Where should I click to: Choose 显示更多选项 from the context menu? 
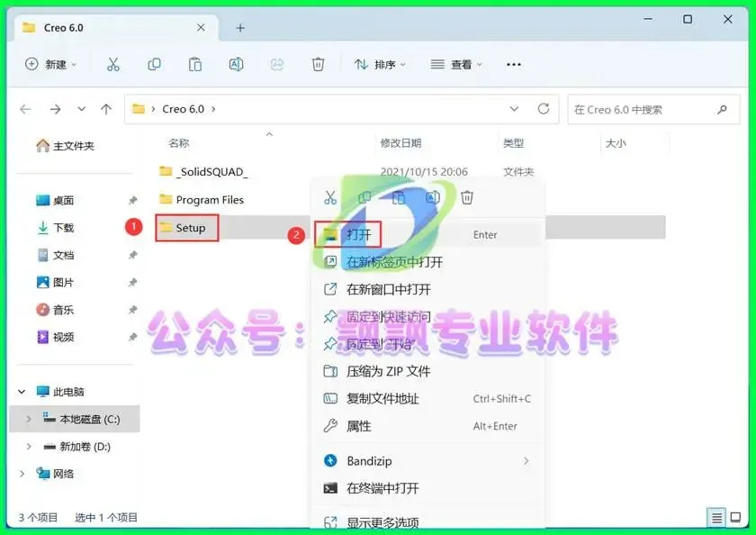427,522
